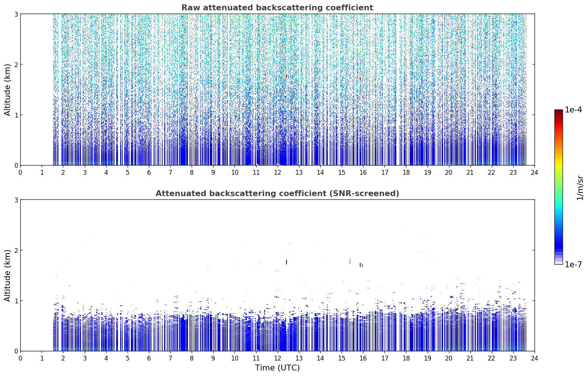Select the 1e-4 colorbar top label

pos(573,110)
